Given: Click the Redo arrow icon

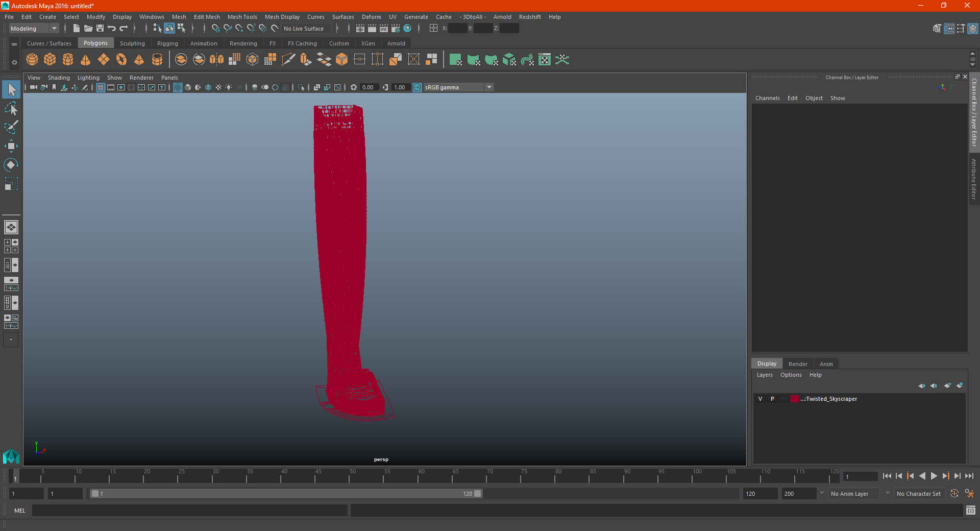Looking at the screenshot, I should click(x=124, y=29).
